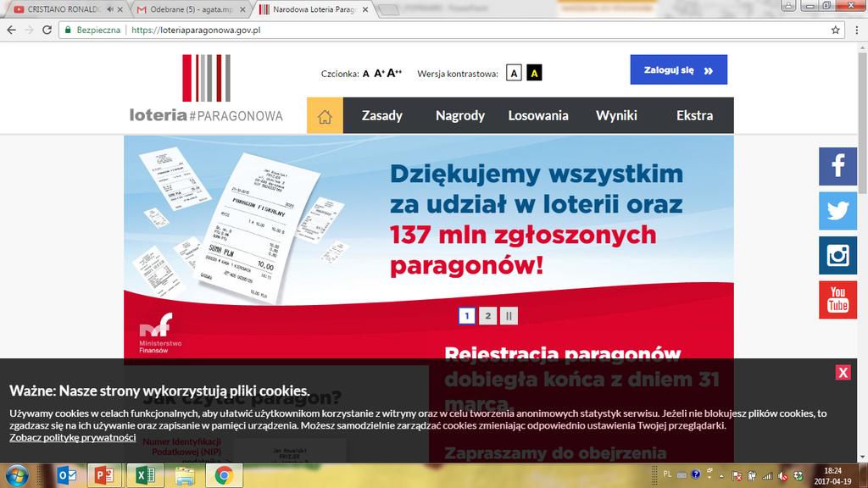Dismiss cookie notice with red X

(x=843, y=373)
